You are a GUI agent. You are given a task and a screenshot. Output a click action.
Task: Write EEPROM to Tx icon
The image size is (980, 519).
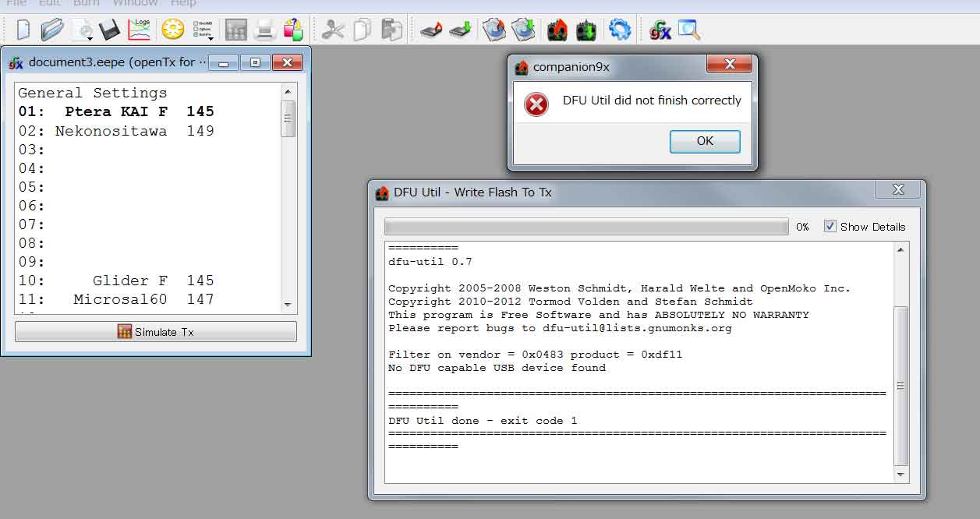(461, 30)
